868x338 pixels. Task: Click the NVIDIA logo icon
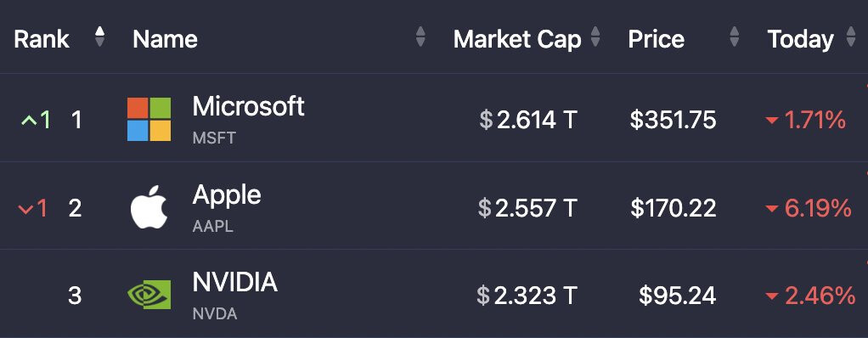tap(149, 295)
